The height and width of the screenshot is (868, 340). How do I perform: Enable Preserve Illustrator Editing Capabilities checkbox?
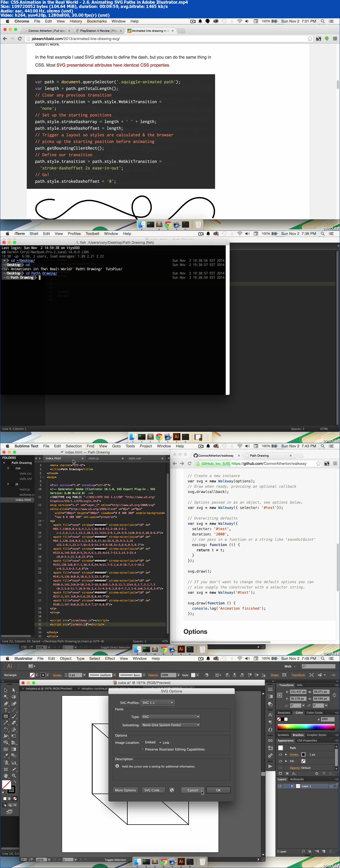coord(142,749)
